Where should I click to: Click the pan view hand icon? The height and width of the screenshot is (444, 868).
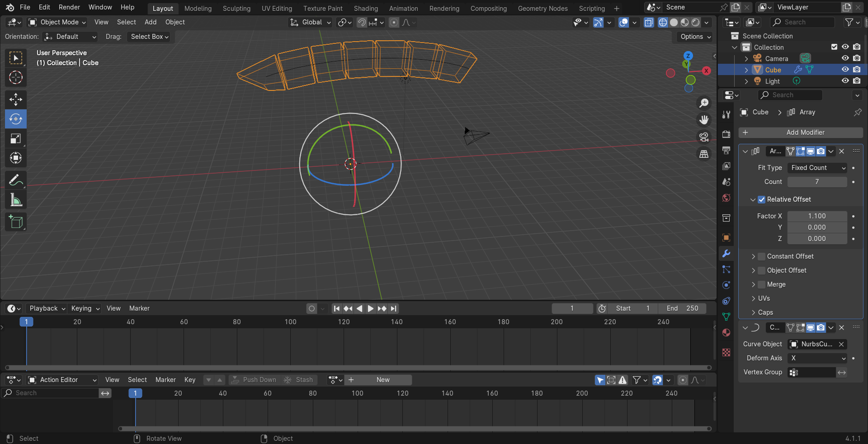pyautogui.click(x=704, y=120)
